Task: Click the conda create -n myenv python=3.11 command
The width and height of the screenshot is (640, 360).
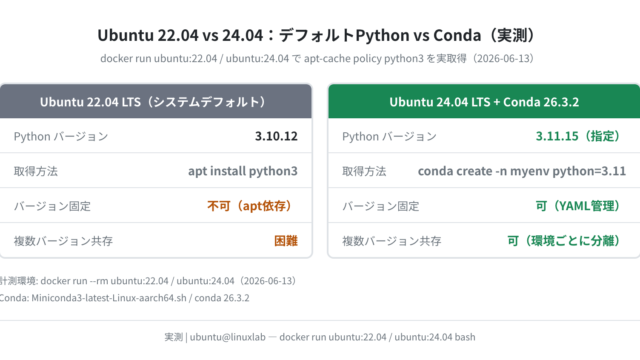Action: [x=522, y=171]
